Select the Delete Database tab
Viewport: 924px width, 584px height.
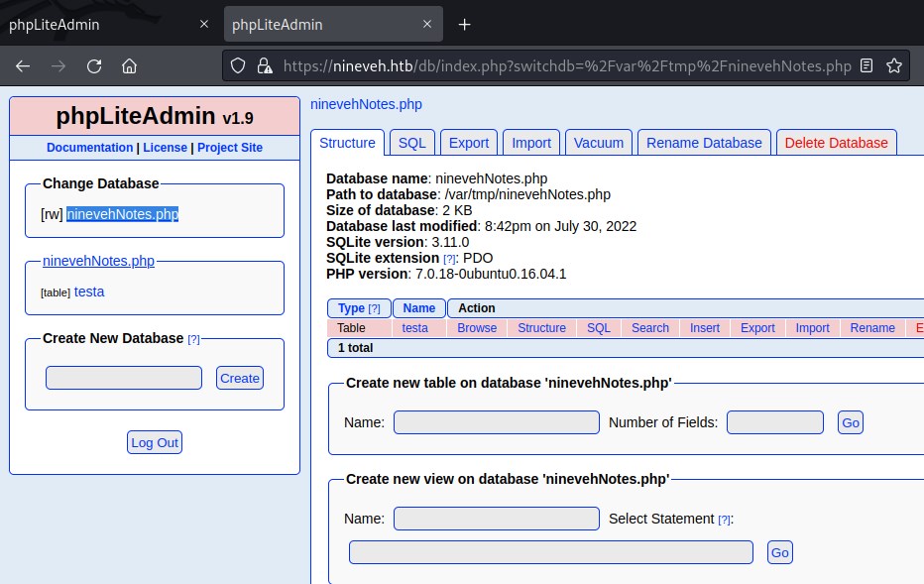tap(836, 143)
